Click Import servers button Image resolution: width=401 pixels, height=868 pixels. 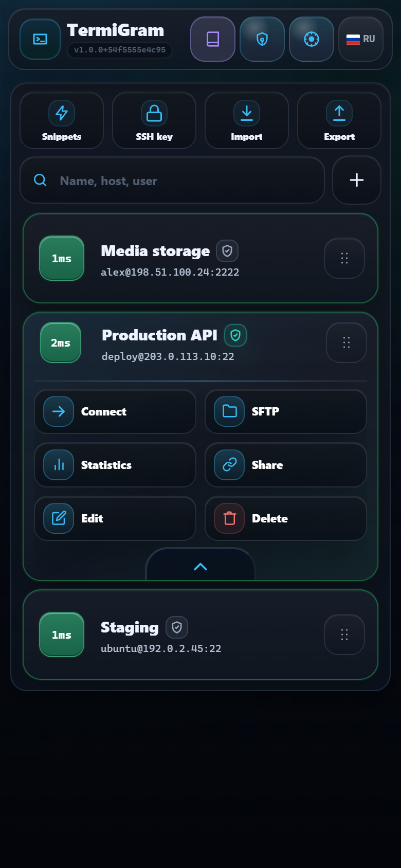(247, 120)
